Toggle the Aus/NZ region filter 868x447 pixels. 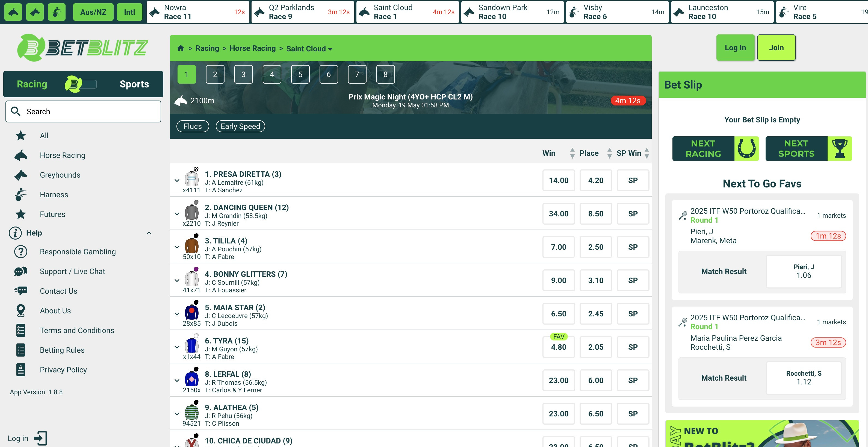click(x=93, y=12)
